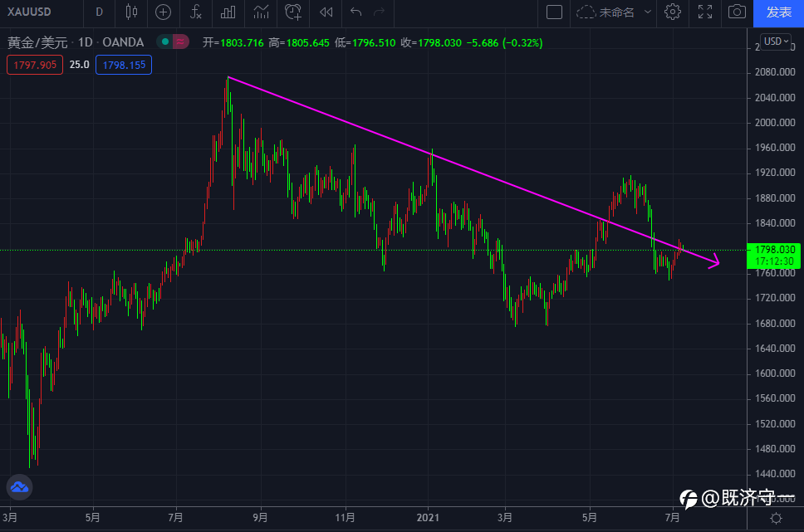
Task: Click the 2021 label on time axis
Action: tap(428, 517)
